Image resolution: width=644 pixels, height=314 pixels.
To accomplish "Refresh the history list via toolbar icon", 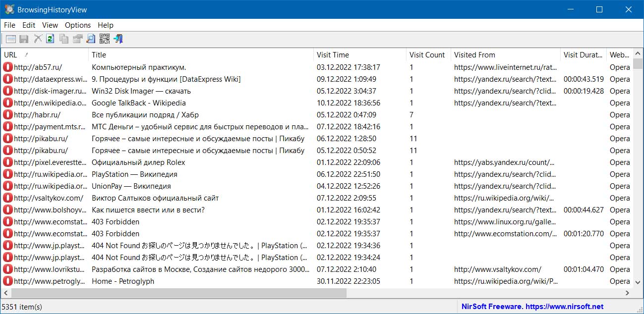I will point(50,39).
